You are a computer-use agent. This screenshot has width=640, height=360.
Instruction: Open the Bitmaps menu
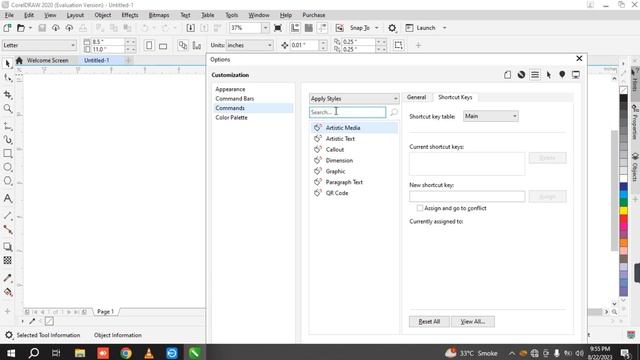[x=159, y=15]
